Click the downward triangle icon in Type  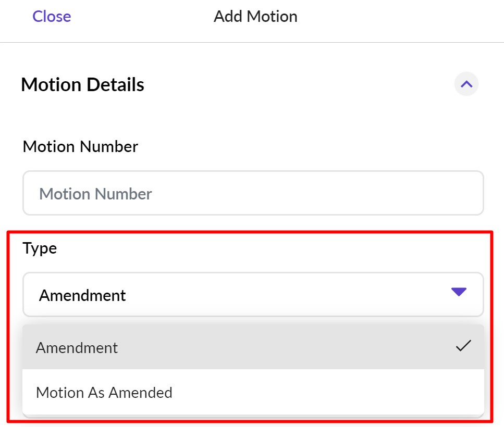459,292
